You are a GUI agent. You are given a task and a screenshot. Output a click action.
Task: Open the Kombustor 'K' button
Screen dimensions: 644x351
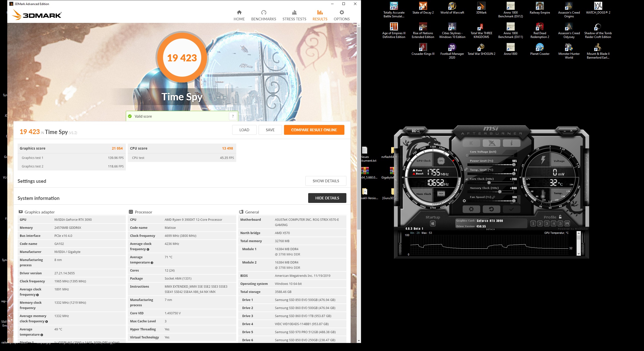coord(471,143)
